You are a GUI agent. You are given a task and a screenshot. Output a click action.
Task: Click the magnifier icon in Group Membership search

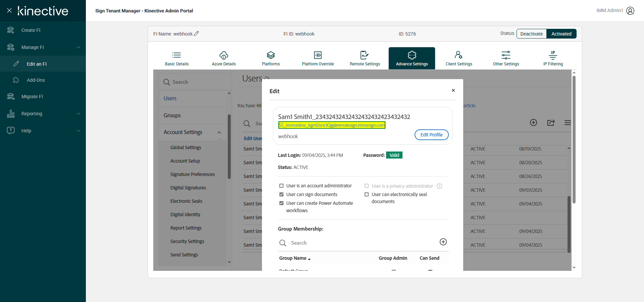coord(283,243)
